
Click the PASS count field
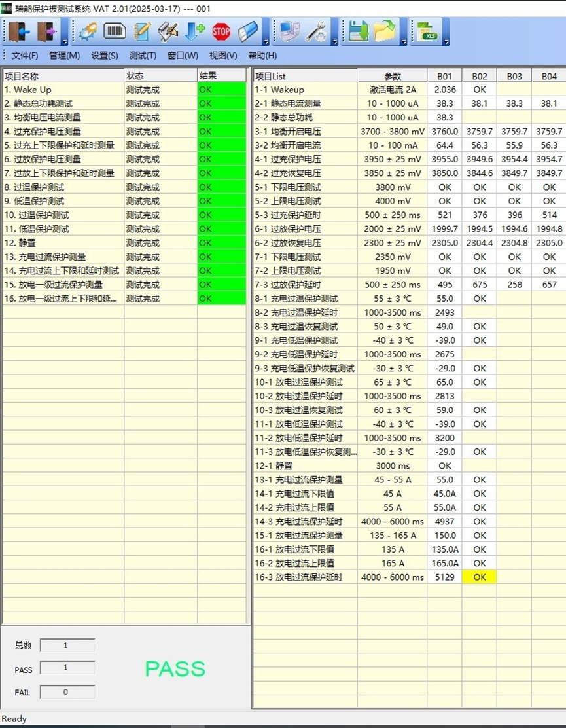click(x=68, y=668)
